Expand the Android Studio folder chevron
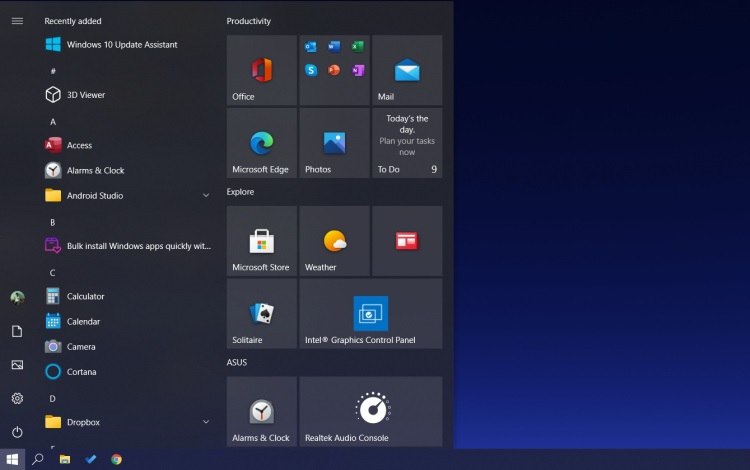750x470 pixels. 206,196
